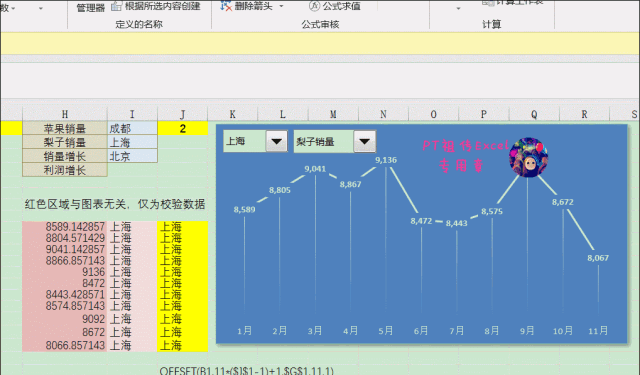Image resolution: width=640 pixels, height=375 pixels.
Task: Click chart data label 9,041
Action: 315,169
